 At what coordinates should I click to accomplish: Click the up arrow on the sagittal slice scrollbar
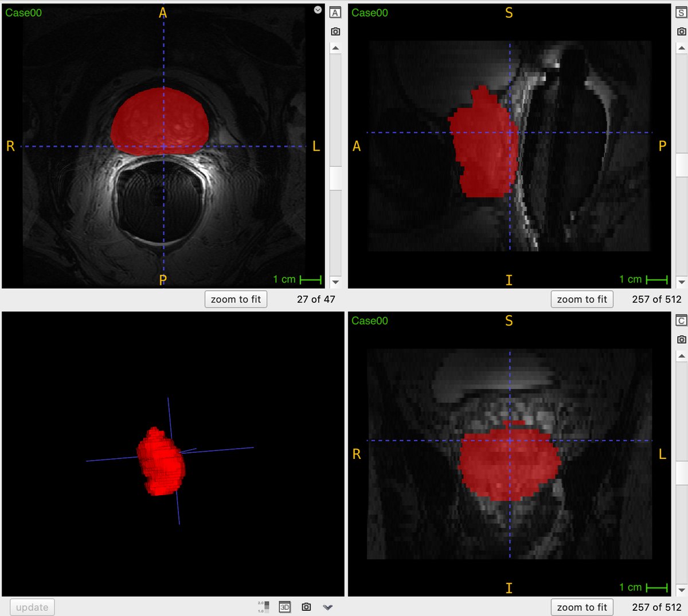[x=681, y=48]
